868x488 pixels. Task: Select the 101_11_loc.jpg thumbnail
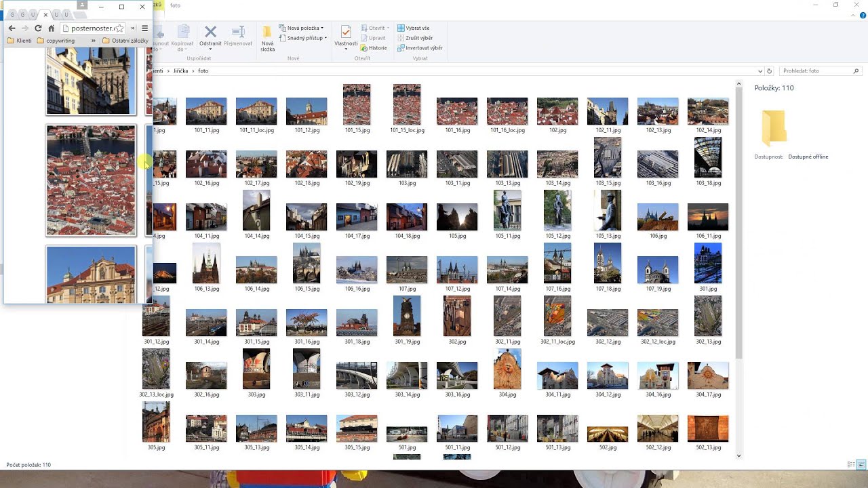[256, 111]
